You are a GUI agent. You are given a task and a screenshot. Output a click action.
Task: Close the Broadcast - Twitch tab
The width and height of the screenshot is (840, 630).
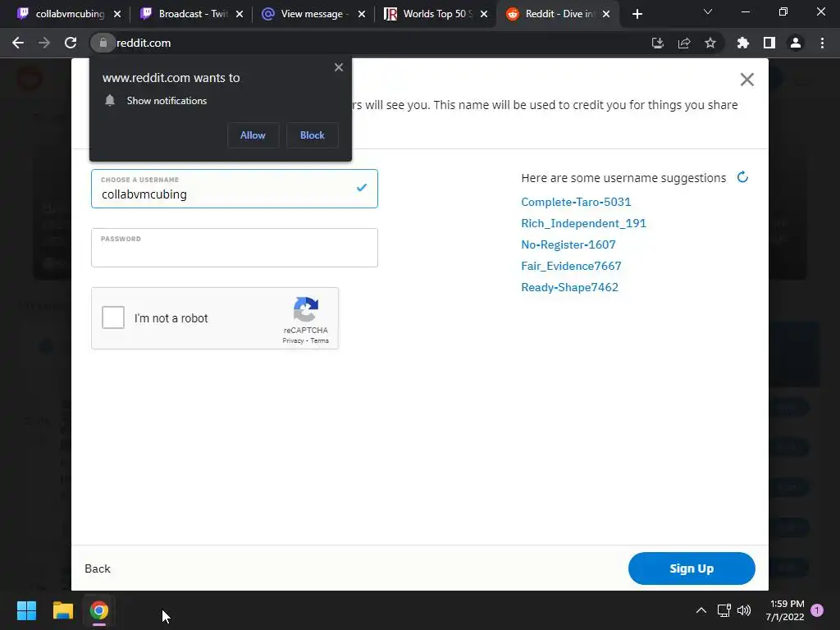[240, 14]
